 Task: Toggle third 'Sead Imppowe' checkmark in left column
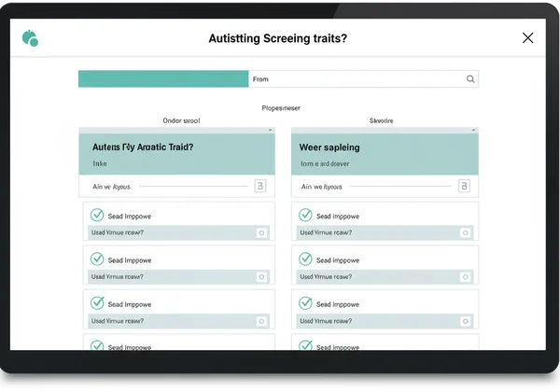click(96, 303)
